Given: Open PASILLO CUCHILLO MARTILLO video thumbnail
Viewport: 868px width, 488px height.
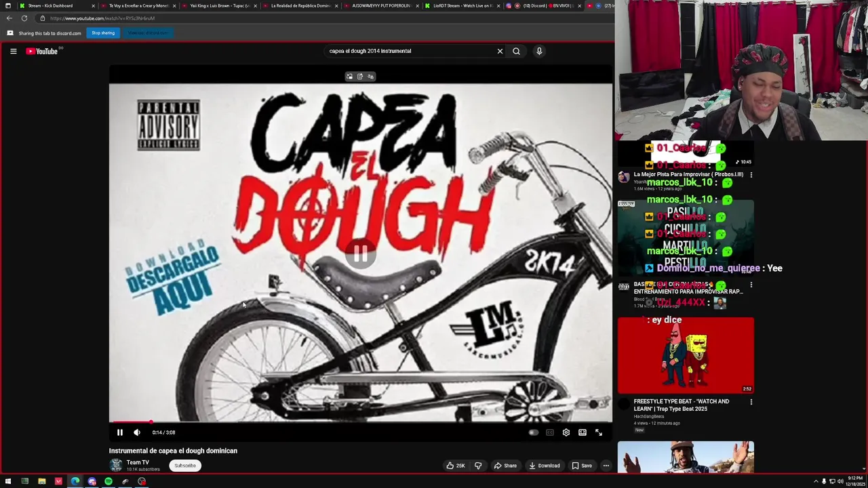Looking at the screenshot, I should tap(686, 238).
